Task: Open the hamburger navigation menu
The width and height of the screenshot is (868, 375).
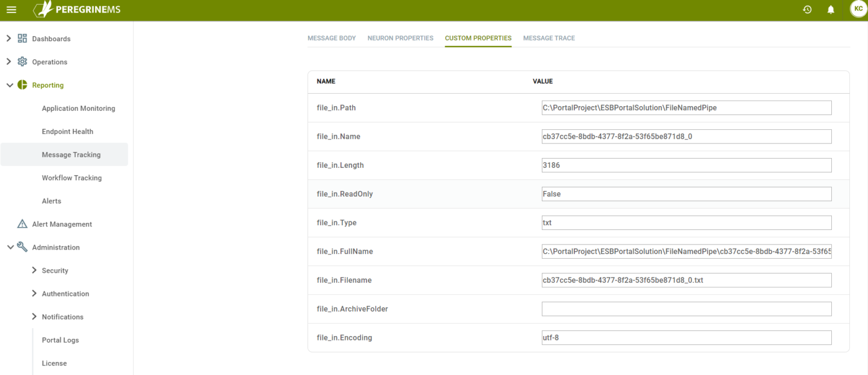Action: [11, 10]
